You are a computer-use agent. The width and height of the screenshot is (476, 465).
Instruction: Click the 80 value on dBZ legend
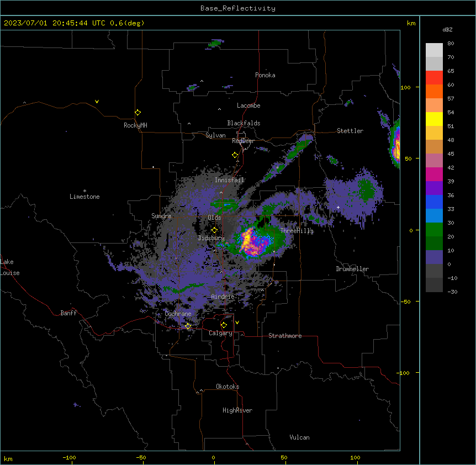(x=451, y=44)
